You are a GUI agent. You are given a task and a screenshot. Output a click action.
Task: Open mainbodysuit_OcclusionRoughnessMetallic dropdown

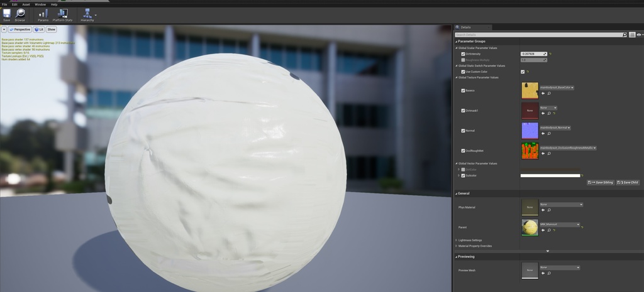tap(568, 148)
